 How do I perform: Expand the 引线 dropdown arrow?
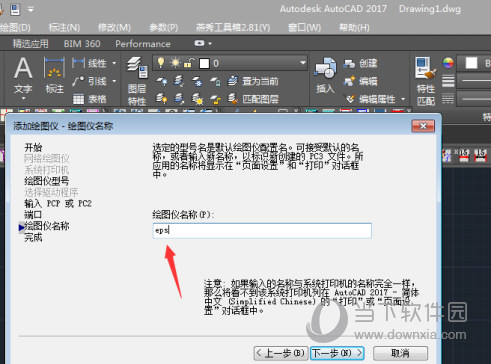[x=114, y=81]
